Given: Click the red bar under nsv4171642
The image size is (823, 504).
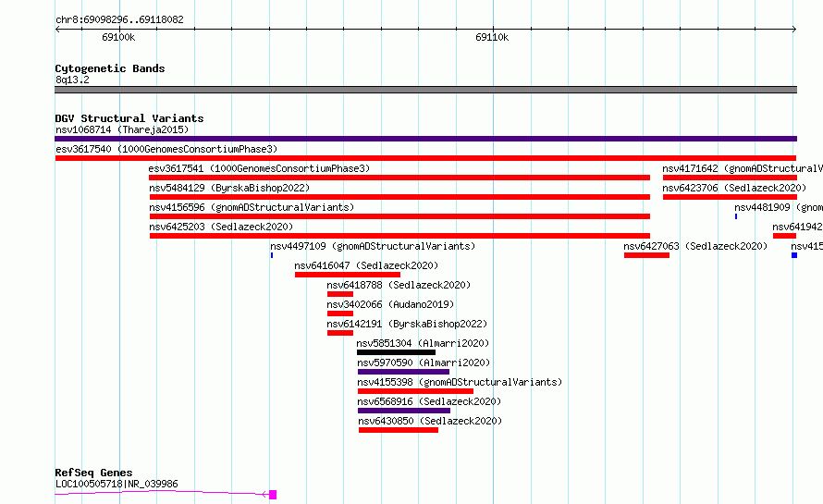Looking at the screenshot, I should tap(730, 178).
